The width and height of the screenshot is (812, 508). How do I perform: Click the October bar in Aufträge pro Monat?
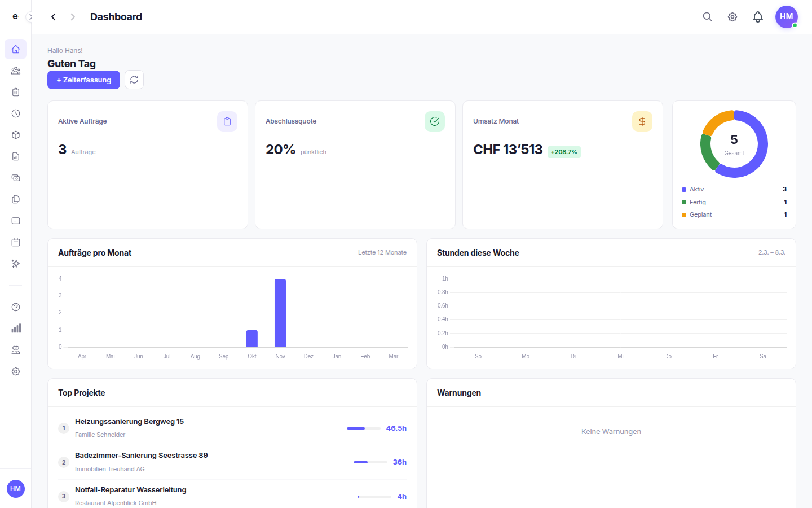[x=252, y=339]
